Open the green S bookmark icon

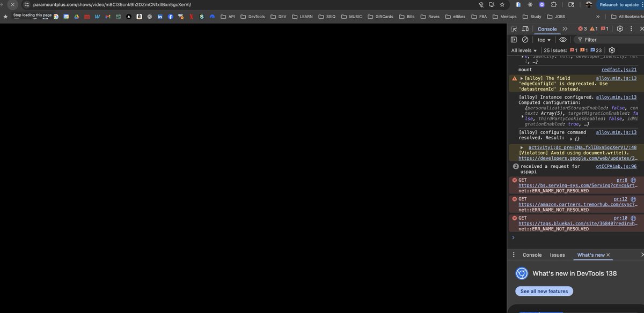pos(202,17)
